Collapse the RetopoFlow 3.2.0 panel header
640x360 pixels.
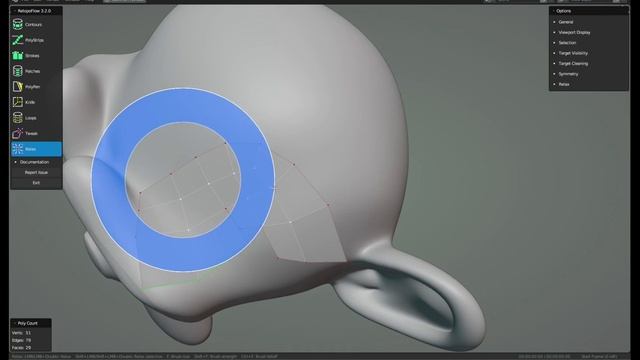(x=36, y=11)
